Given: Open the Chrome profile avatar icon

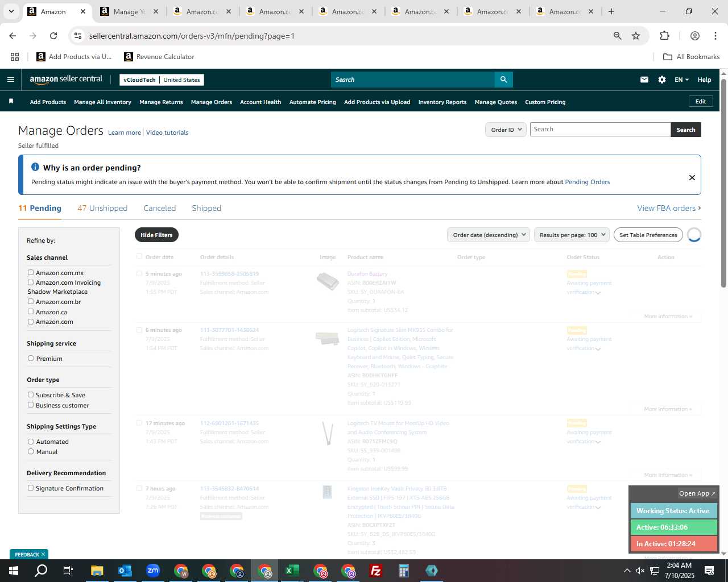Looking at the screenshot, I should [695, 36].
